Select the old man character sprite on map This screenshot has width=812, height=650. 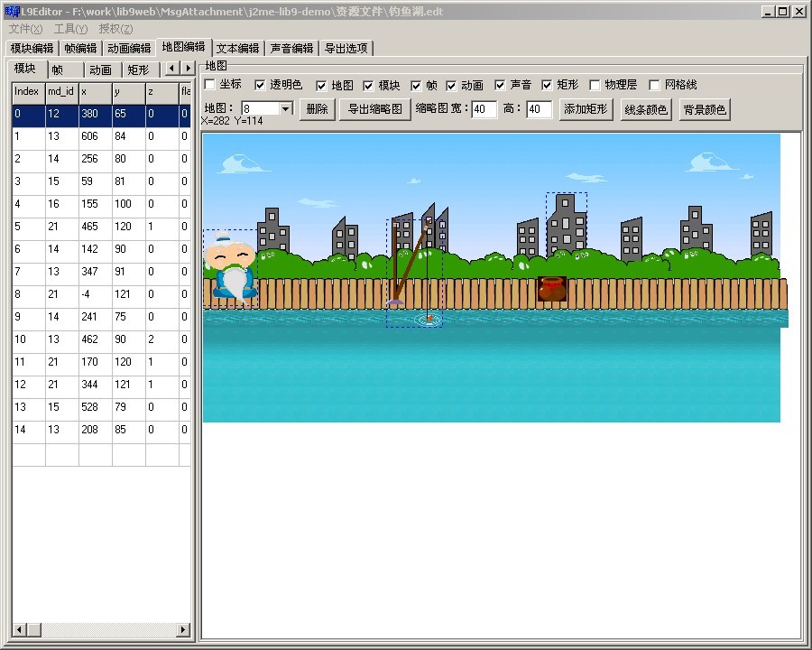tap(230, 266)
